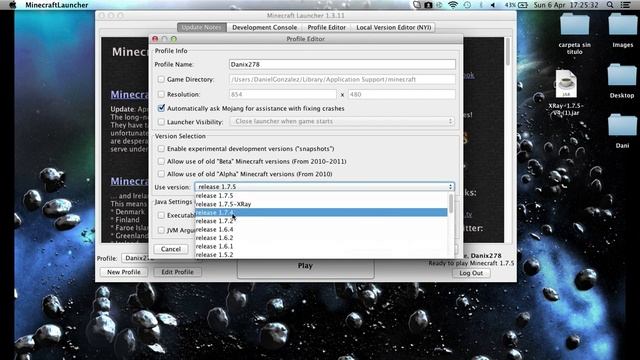Open Notification Center list icon
Image resolution: width=640 pixels, height=360 pixels.
(x=625, y=5)
